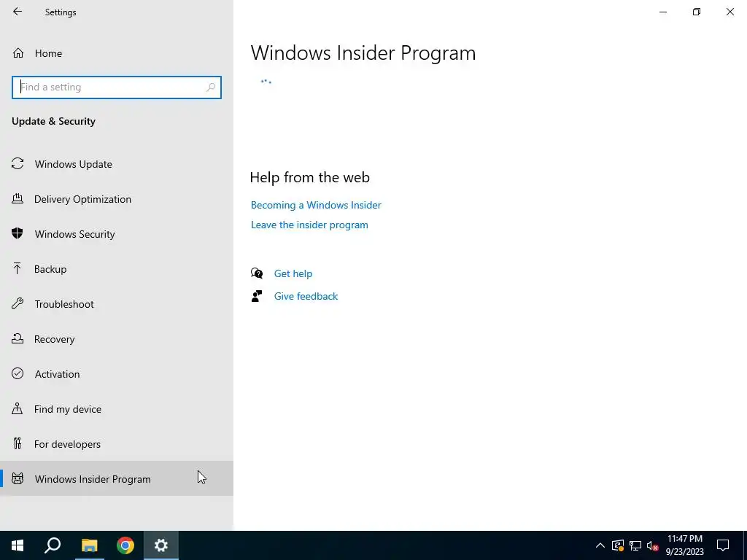Open File Explorer from taskbar
747x560 pixels.
point(89,545)
